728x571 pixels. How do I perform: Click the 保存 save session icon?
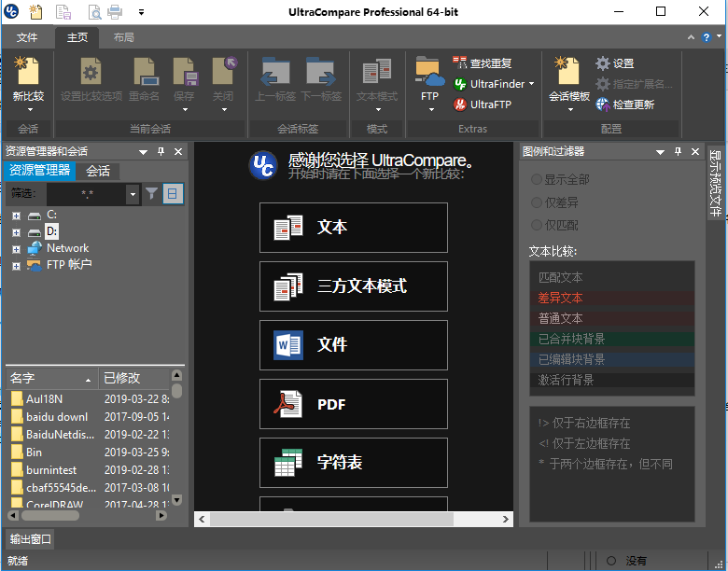[185, 71]
